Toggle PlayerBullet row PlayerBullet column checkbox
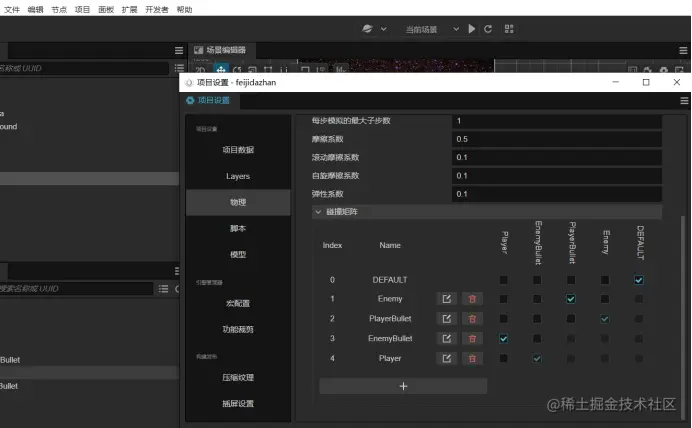 (571, 319)
